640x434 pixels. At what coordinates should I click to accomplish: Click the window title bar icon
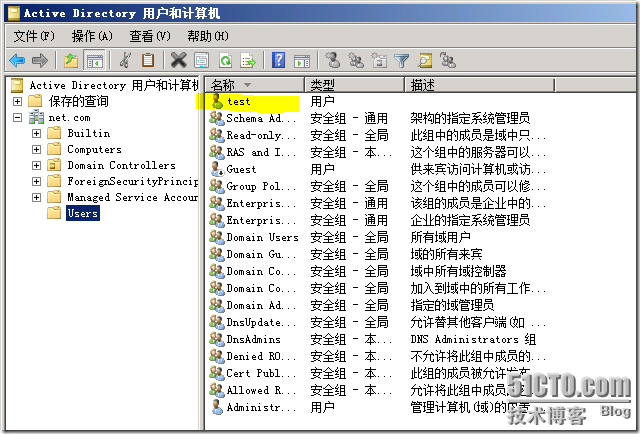click(x=14, y=13)
